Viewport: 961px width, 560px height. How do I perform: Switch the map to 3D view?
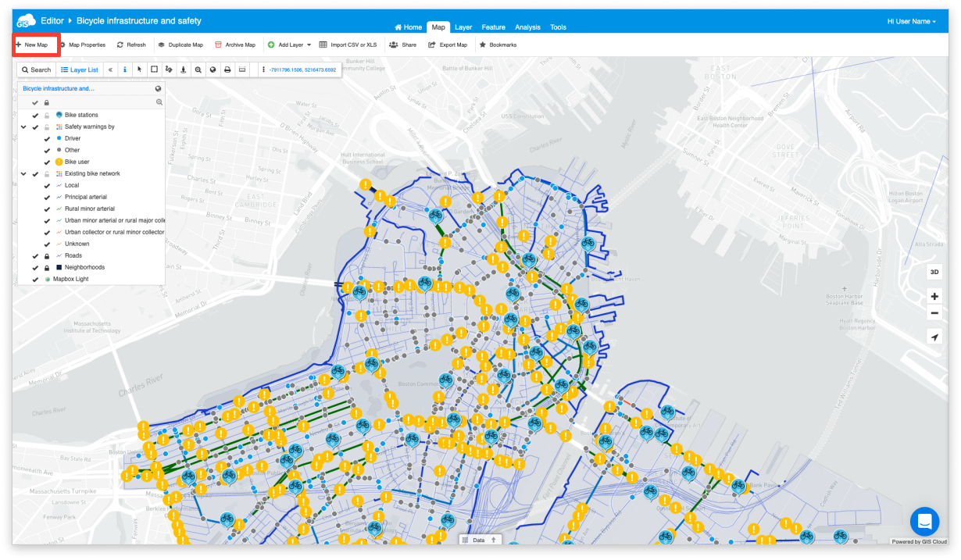click(934, 271)
